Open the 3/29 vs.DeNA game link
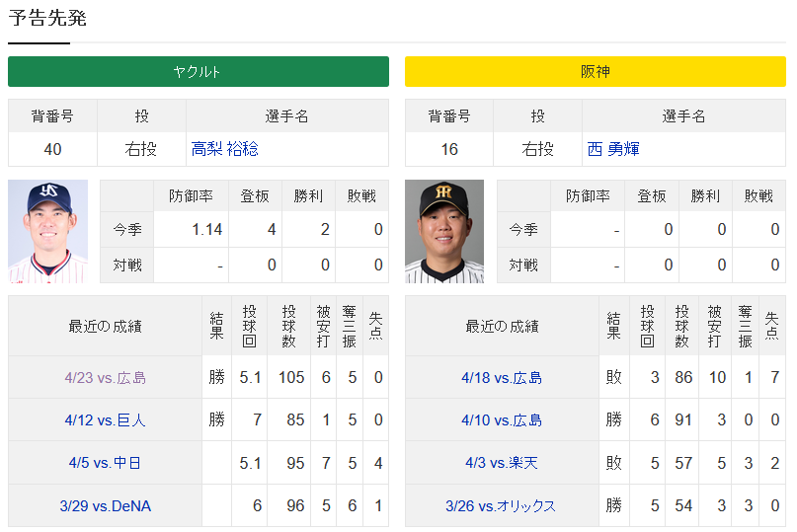 105,505
